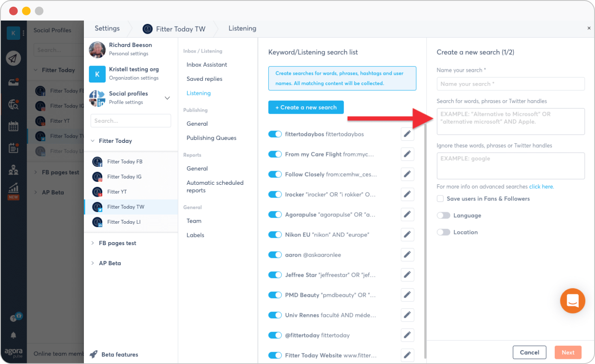Screen dimensions: 595x364
Task: Open organization switcher K menu in sidebar
Action: click(13, 33)
